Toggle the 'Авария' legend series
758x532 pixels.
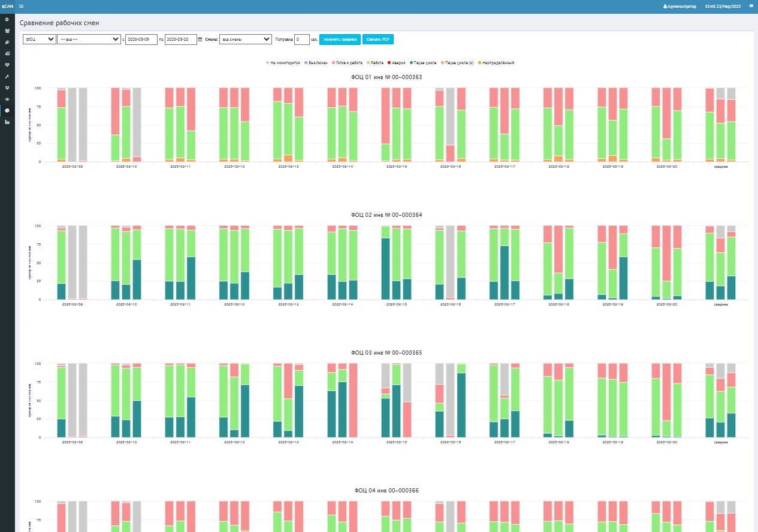click(397, 62)
